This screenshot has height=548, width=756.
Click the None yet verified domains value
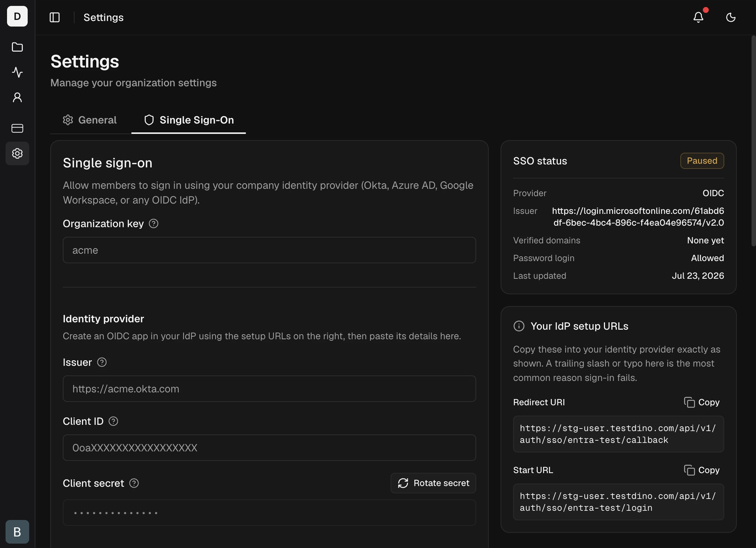705,240
